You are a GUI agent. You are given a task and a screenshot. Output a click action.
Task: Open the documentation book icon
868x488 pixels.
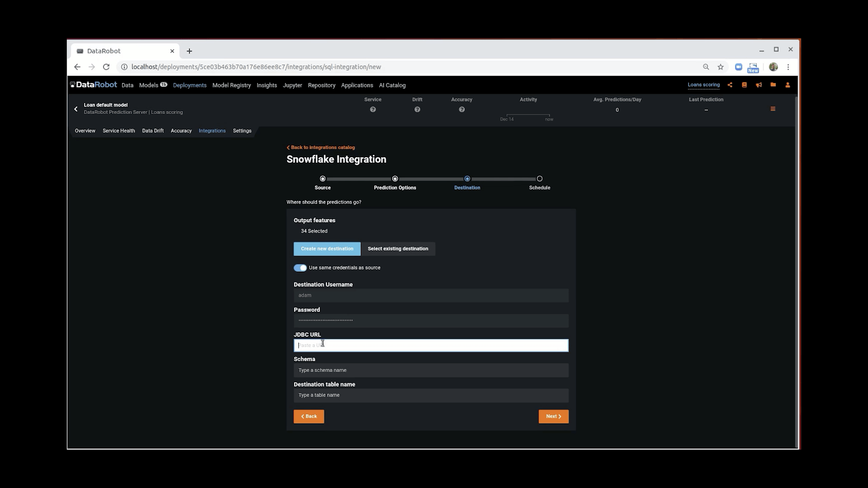(744, 85)
